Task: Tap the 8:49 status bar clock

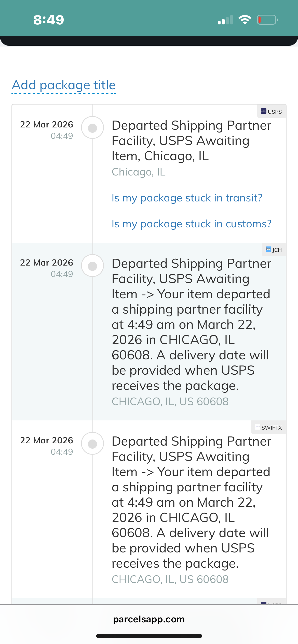Action: [49, 20]
